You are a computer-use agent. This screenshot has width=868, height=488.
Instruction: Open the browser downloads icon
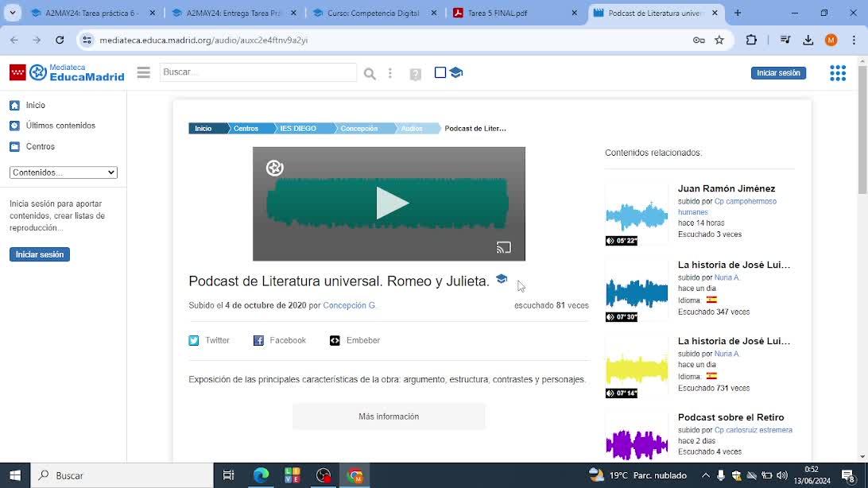pyautogui.click(x=808, y=40)
